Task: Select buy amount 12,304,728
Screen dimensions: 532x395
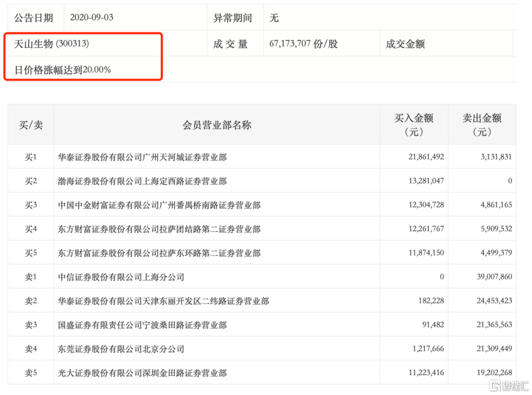Action: [x=426, y=205]
